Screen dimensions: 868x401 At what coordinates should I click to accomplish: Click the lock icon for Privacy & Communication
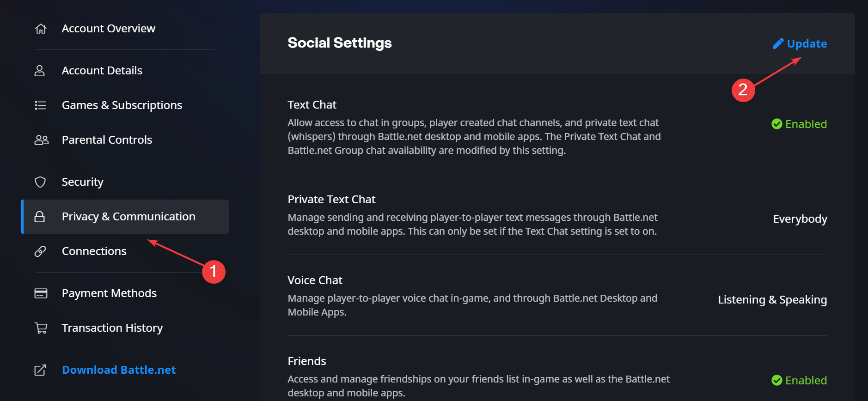40,217
